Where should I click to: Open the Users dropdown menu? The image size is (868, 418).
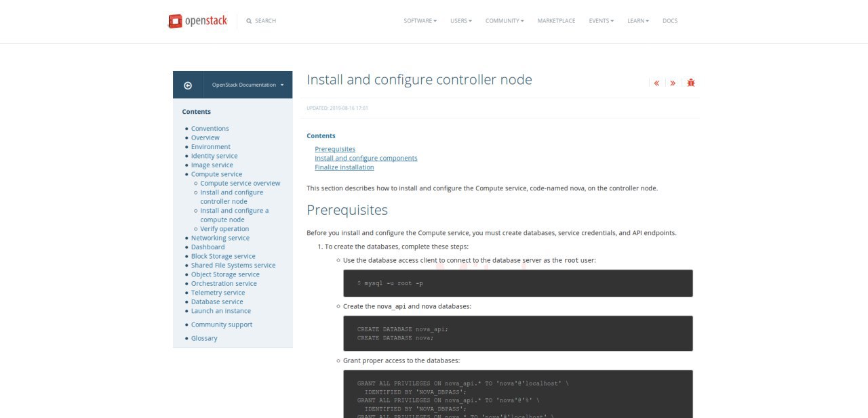point(461,21)
